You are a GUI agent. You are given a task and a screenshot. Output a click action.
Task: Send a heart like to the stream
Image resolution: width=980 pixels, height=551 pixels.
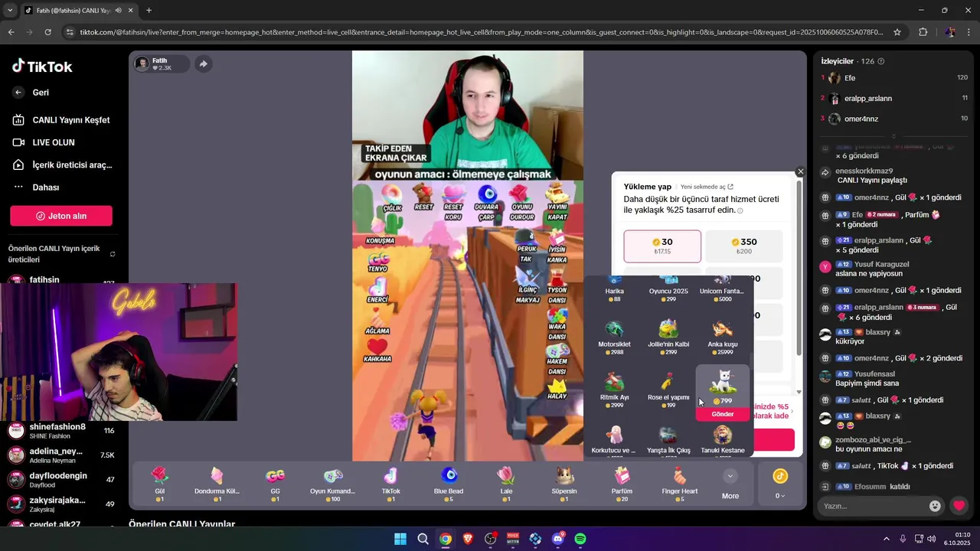tap(959, 506)
